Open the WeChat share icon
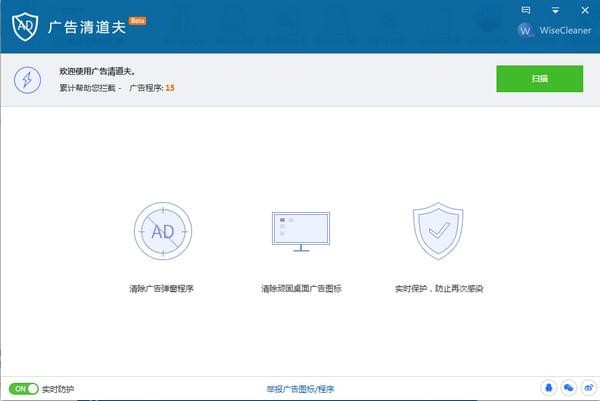 568,387
